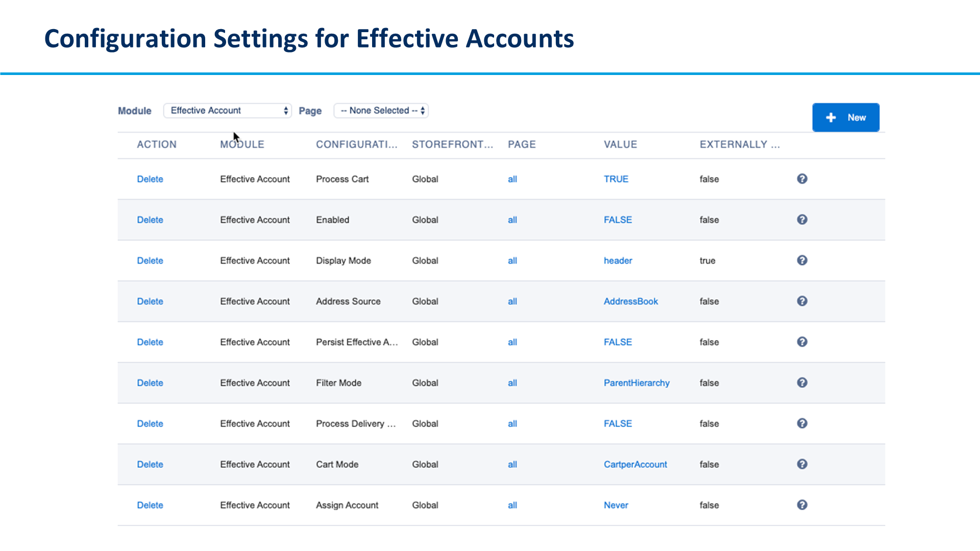Viewport: 980px width, 551px height.
Task: Open the CartperAccount value link
Action: tap(635, 465)
